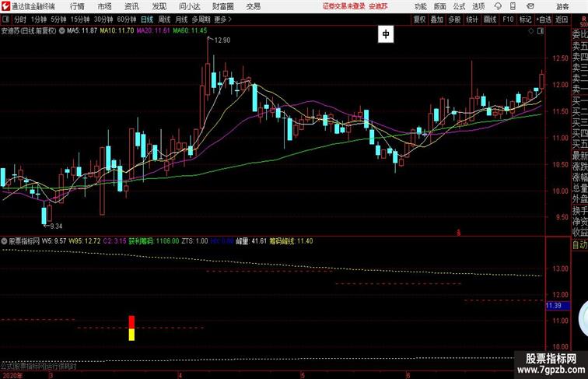Viewport: 588px width, 379px height.
Task: Open the 财富圈 menu
Action: [x=223, y=6]
